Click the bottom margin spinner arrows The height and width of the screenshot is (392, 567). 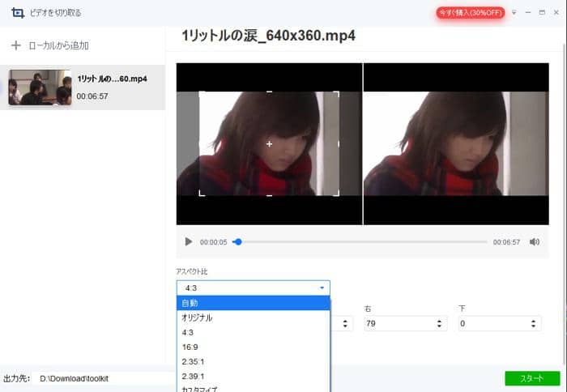click(x=533, y=323)
